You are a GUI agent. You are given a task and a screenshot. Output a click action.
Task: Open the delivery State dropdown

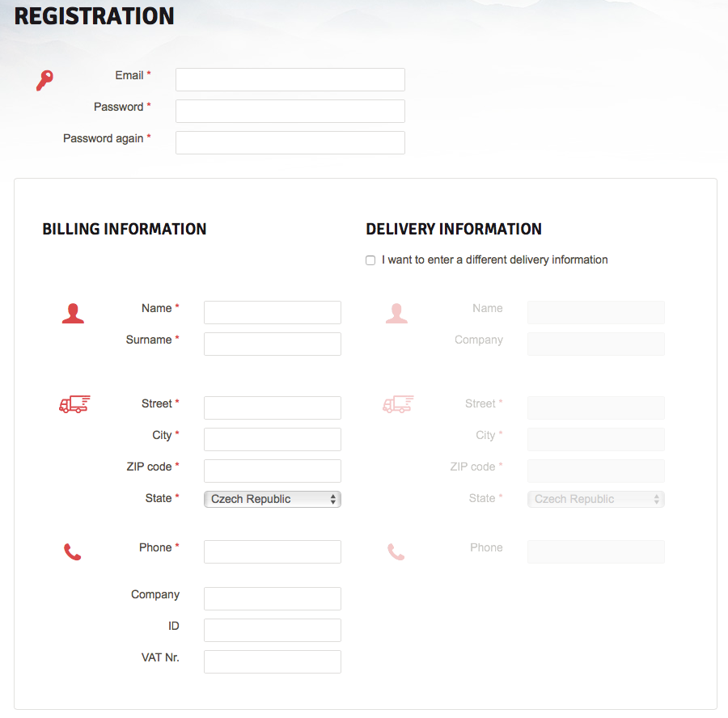596,499
